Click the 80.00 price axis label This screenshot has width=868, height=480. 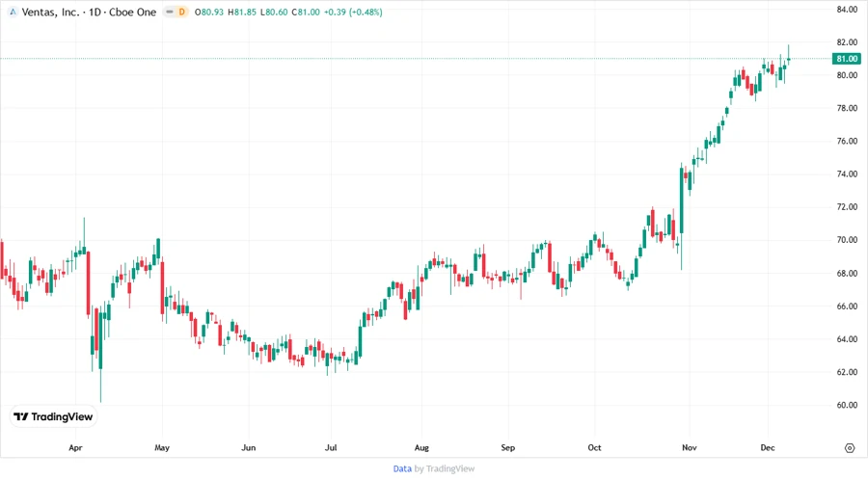[847, 75]
